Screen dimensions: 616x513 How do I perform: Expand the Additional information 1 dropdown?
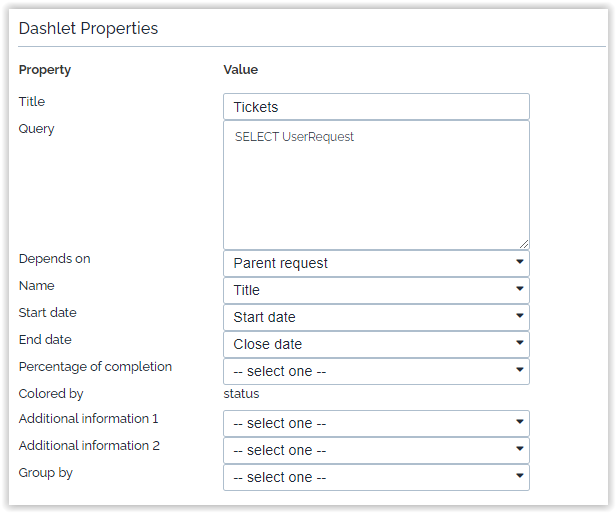376,423
